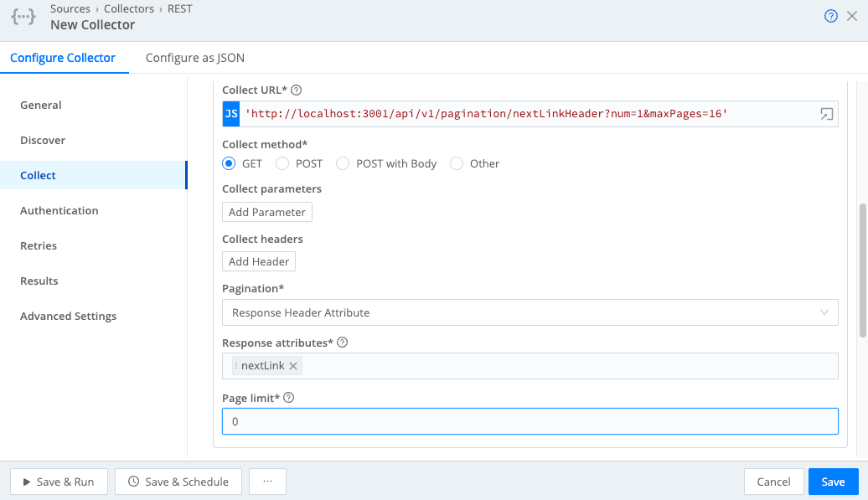Click the clock icon on Save & Schedule

coord(132,482)
